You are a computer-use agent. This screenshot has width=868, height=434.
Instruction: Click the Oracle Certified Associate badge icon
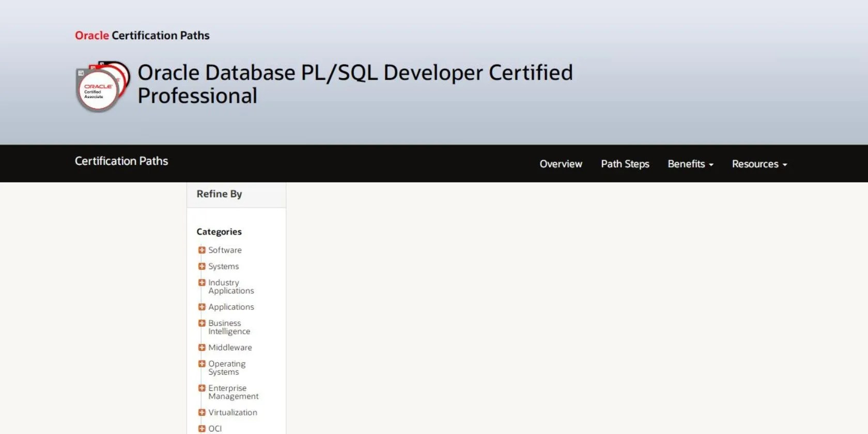[x=103, y=86]
